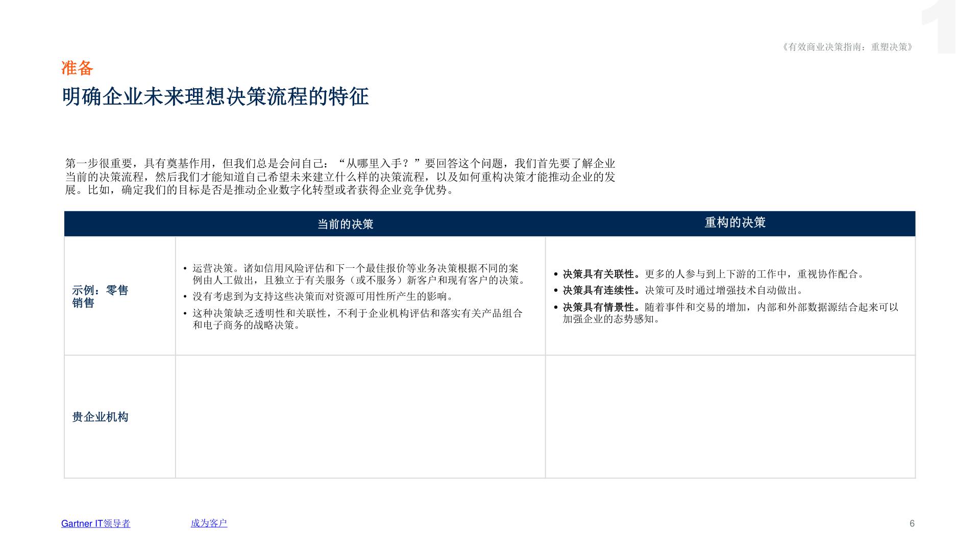Click the 决策具有关联性 bullet

point(710,274)
